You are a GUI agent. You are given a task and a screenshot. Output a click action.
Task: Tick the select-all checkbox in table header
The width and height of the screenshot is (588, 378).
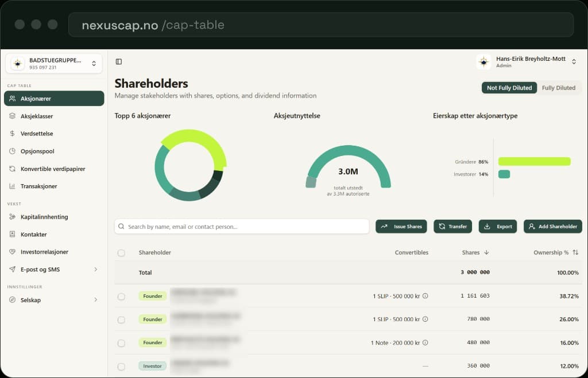coord(121,253)
